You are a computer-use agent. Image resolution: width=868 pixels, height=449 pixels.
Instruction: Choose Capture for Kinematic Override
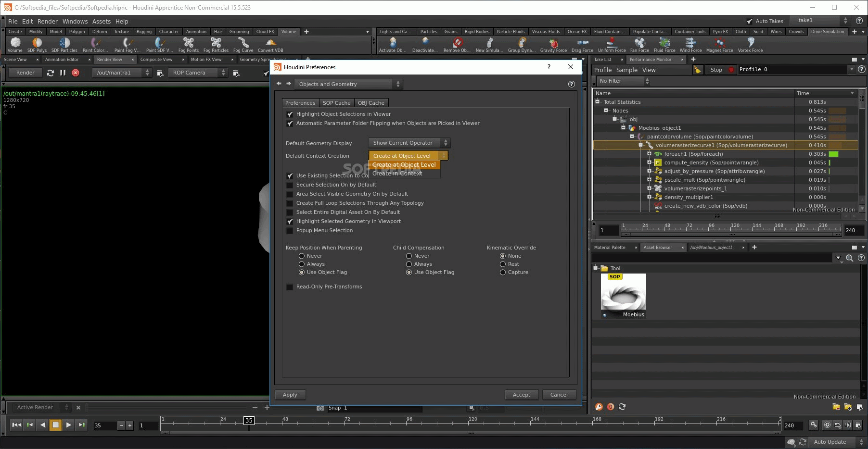[x=503, y=273]
